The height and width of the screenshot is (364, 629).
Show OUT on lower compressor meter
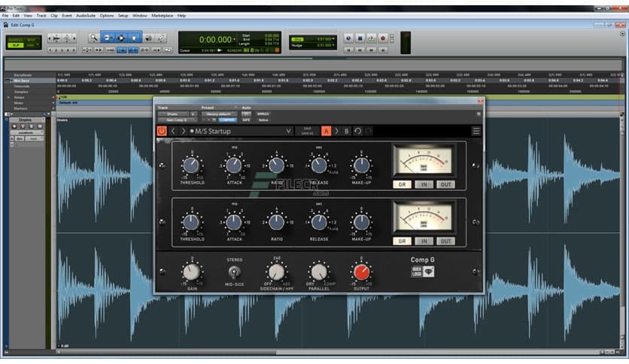(x=445, y=241)
